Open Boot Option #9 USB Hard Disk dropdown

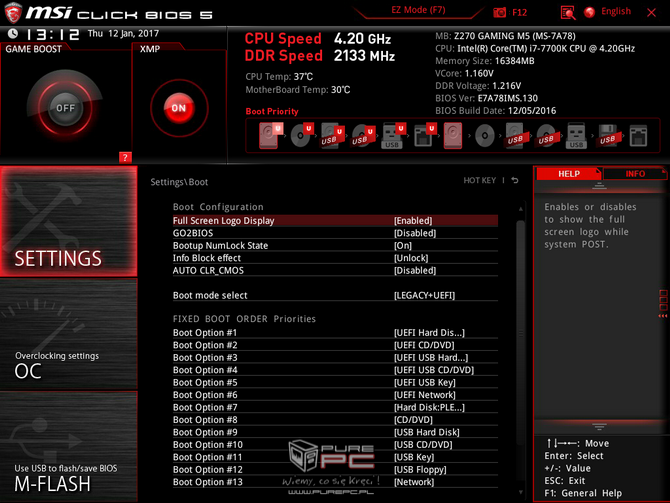426,432
